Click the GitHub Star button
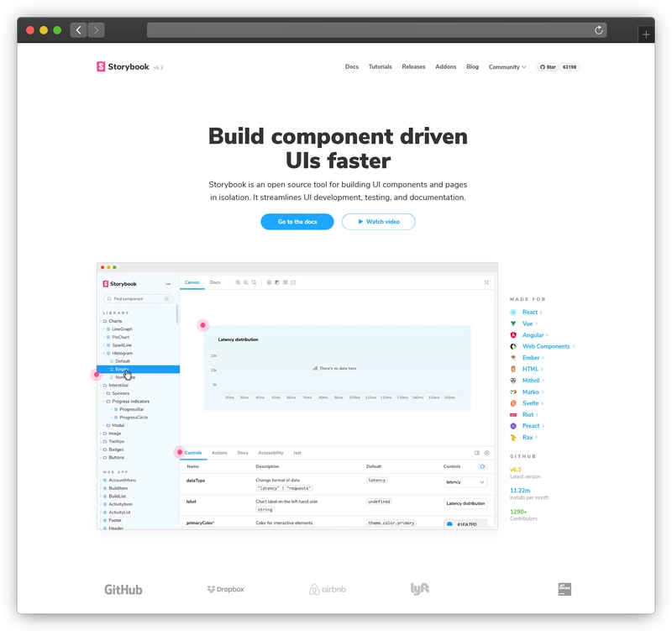Image resolution: width=672 pixels, height=631 pixels. click(x=548, y=67)
